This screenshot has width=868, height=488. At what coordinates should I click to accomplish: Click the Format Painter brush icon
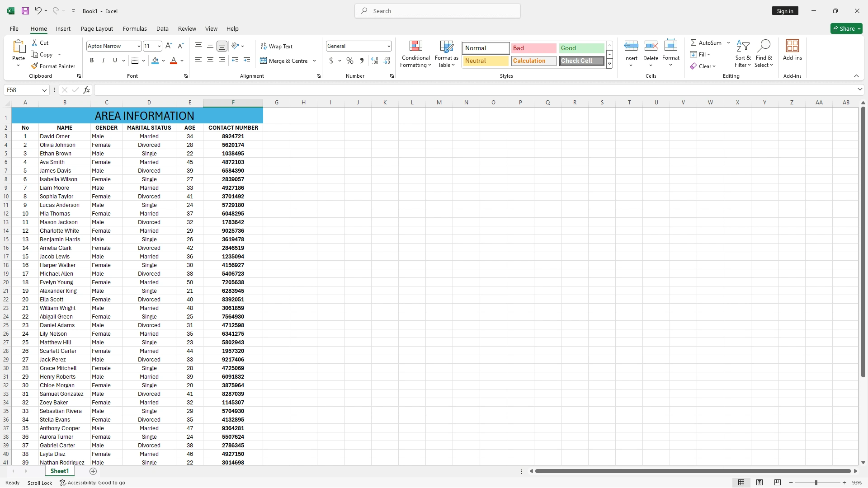[x=34, y=66]
